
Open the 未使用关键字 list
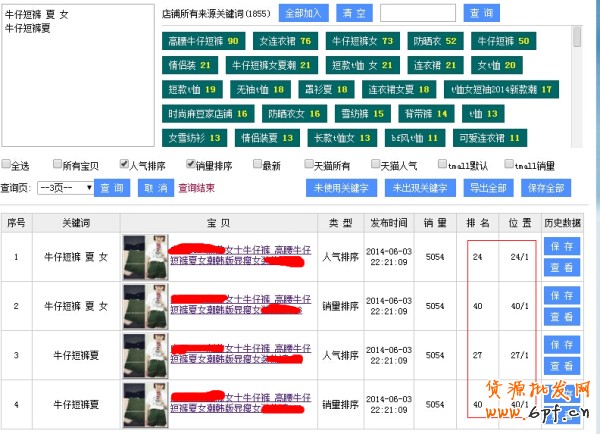point(340,187)
